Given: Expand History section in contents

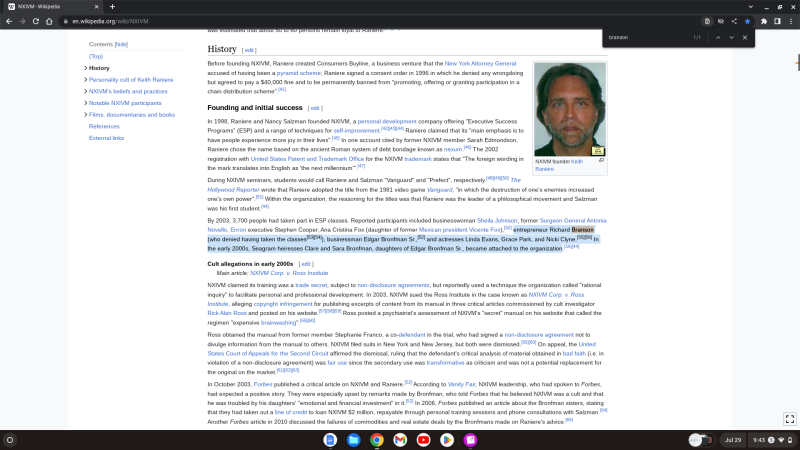Looking at the screenshot, I should click(x=85, y=68).
